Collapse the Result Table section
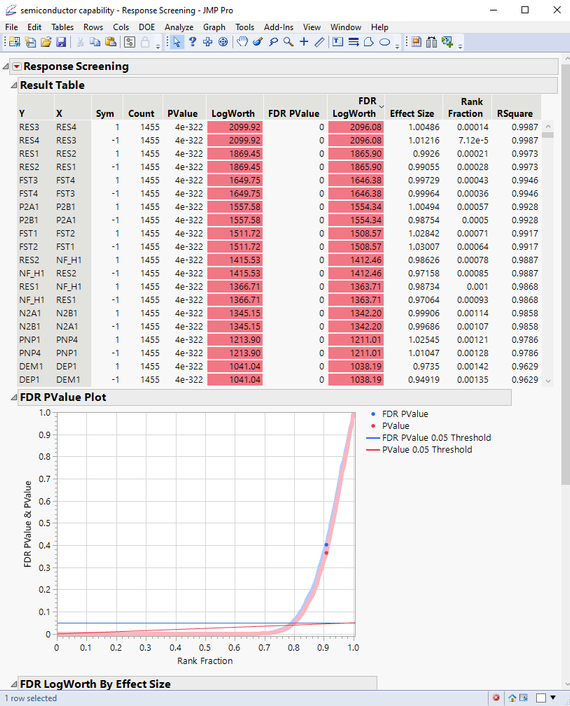This screenshot has height=706, width=570. pos(14,86)
